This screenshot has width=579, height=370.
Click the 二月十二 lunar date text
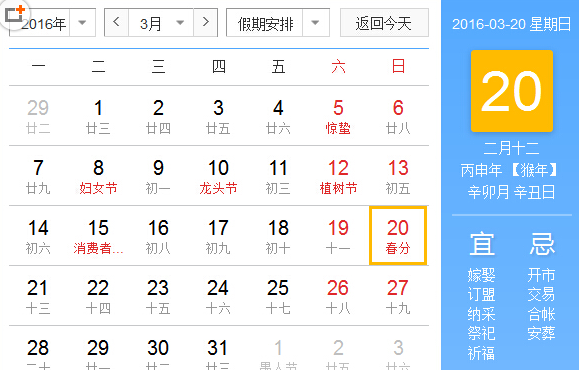[x=512, y=148]
